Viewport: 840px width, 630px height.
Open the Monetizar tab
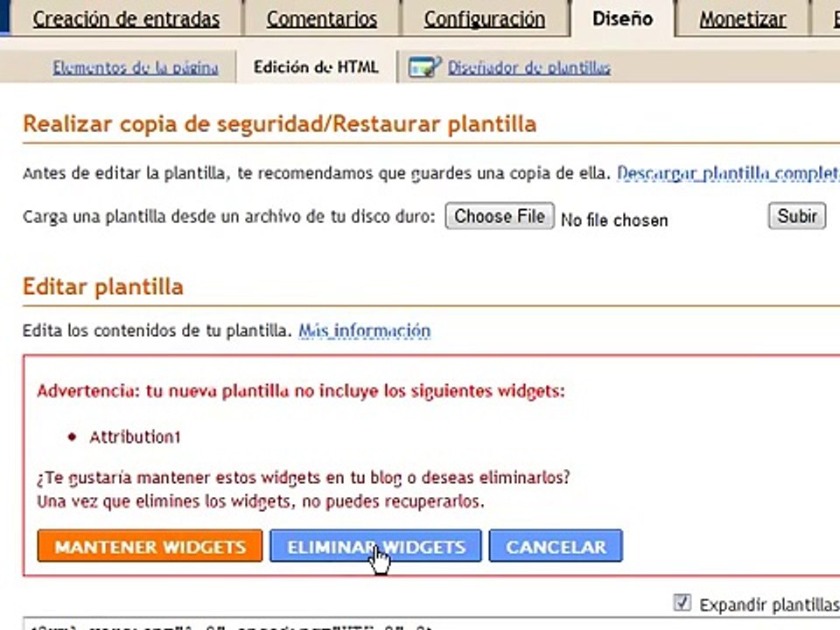742,19
